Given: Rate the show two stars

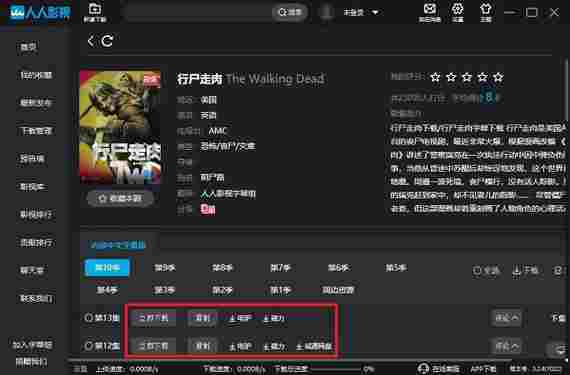Looking at the screenshot, I should [451, 77].
